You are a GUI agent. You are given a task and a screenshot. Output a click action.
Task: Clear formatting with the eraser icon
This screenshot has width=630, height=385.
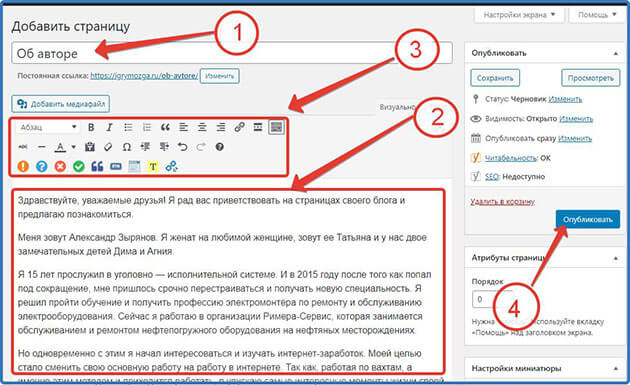(x=108, y=147)
